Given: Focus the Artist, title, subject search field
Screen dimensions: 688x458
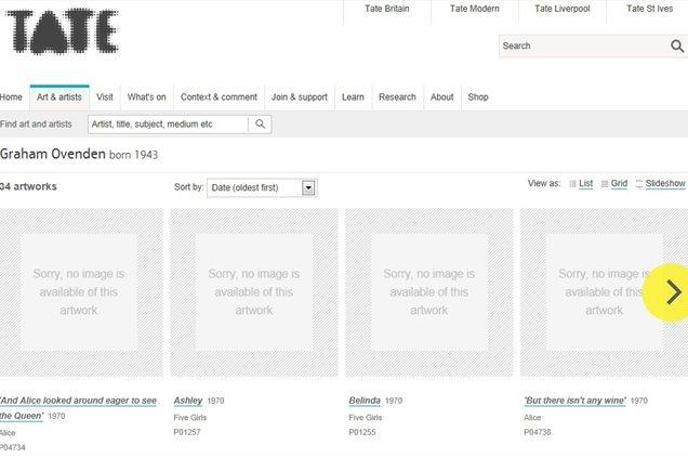Looking at the screenshot, I should [168, 124].
